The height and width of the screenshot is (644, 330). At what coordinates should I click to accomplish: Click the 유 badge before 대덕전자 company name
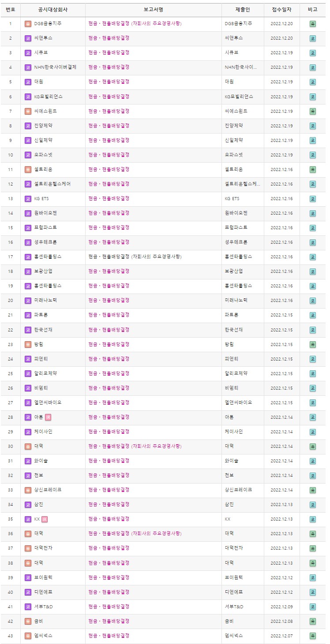click(x=28, y=548)
